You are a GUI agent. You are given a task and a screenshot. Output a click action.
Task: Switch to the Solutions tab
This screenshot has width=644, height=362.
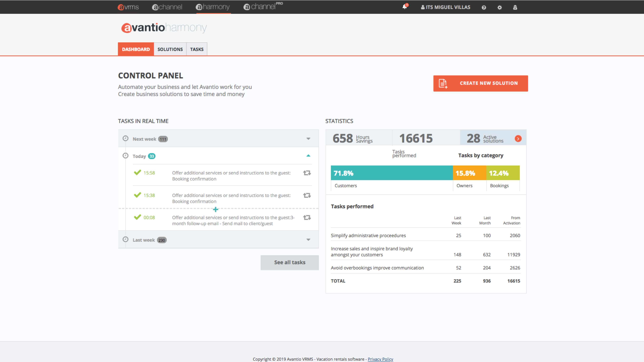click(170, 49)
